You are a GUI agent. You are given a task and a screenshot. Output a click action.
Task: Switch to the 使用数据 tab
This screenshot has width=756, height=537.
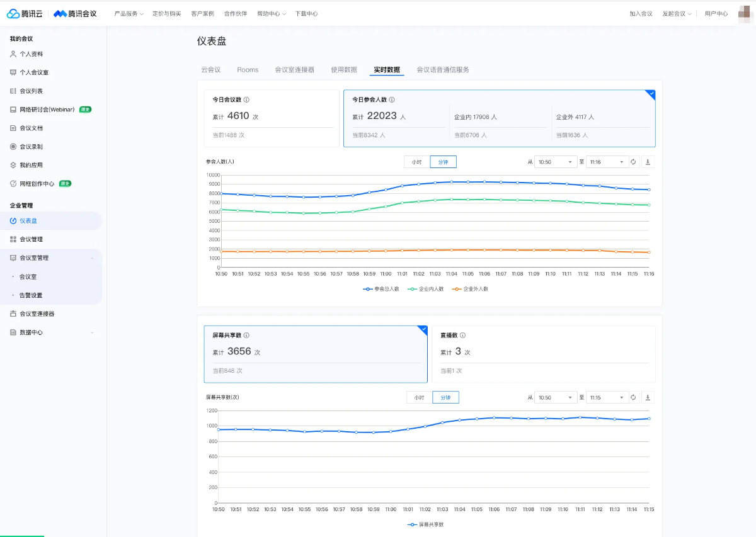344,70
